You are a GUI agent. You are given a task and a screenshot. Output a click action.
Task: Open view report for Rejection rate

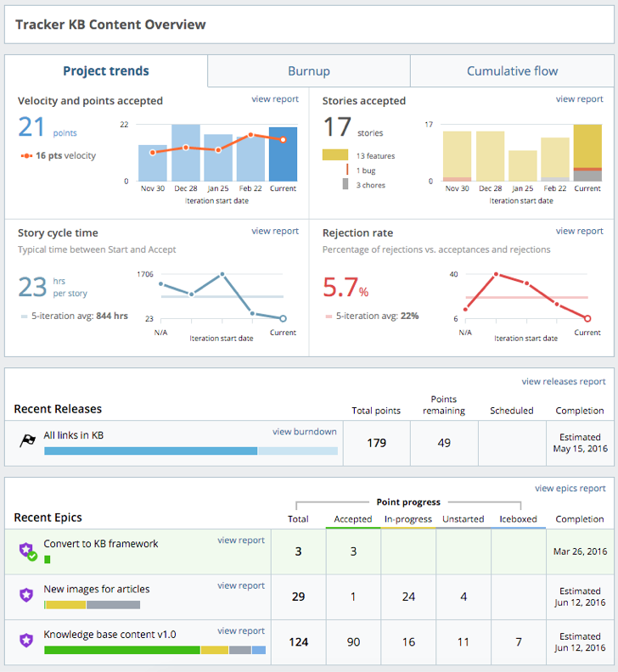tap(579, 231)
